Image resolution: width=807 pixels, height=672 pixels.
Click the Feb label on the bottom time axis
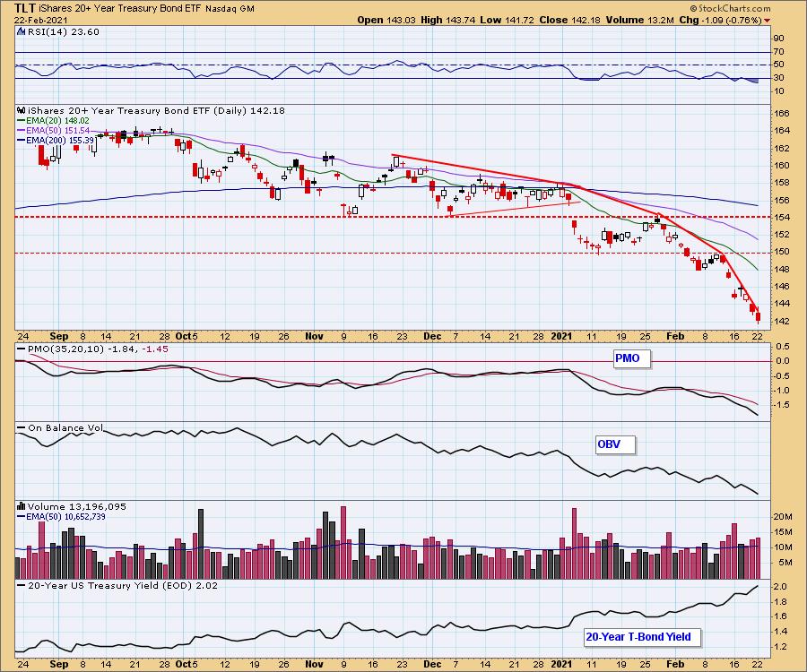pyautogui.click(x=675, y=664)
